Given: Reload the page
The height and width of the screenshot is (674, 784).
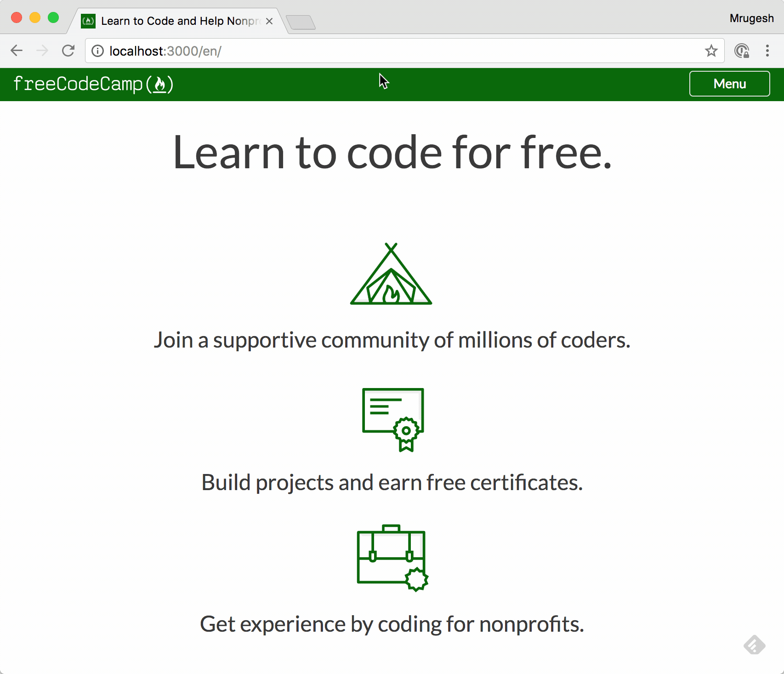Looking at the screenshot, I should [68, 51].
